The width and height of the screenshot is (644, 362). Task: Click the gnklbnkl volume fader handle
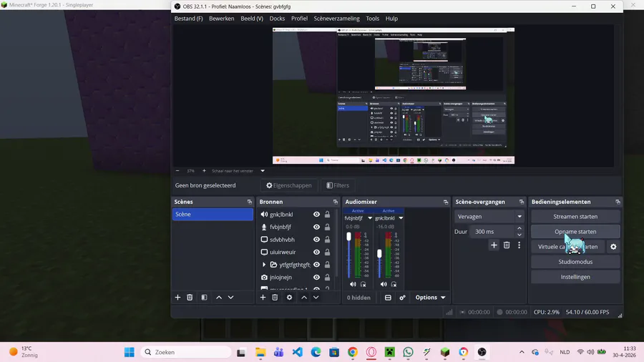pyautogui.click(x=379, y=254)
